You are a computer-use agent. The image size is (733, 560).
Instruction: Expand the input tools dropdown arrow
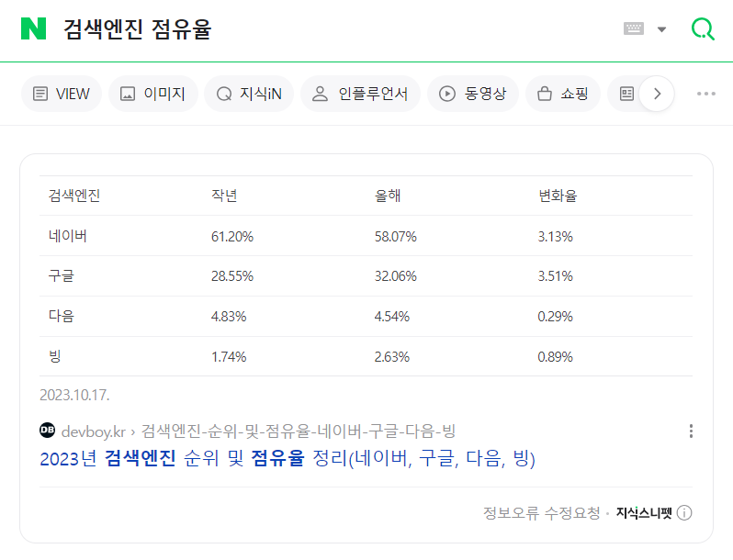[661, 29]
